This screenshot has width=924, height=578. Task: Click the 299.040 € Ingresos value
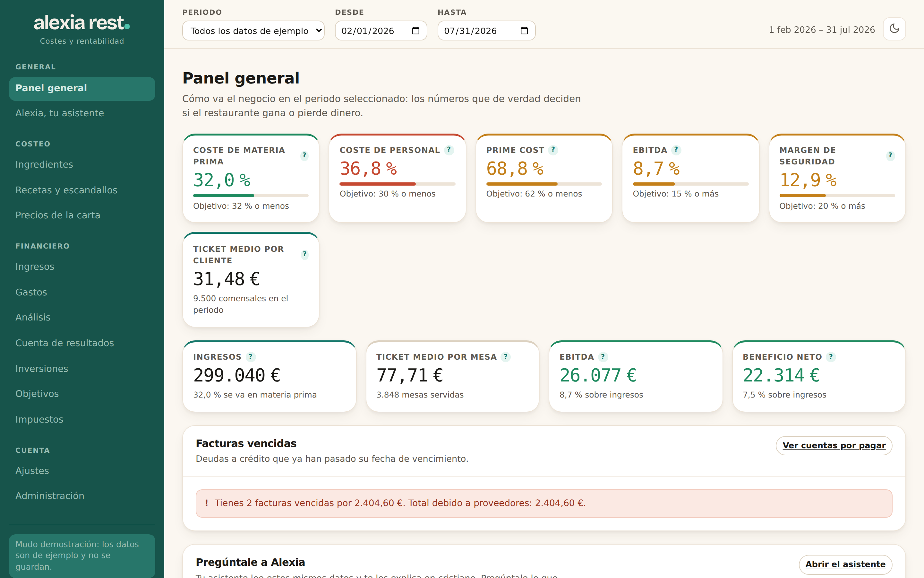tap(237, 375)
